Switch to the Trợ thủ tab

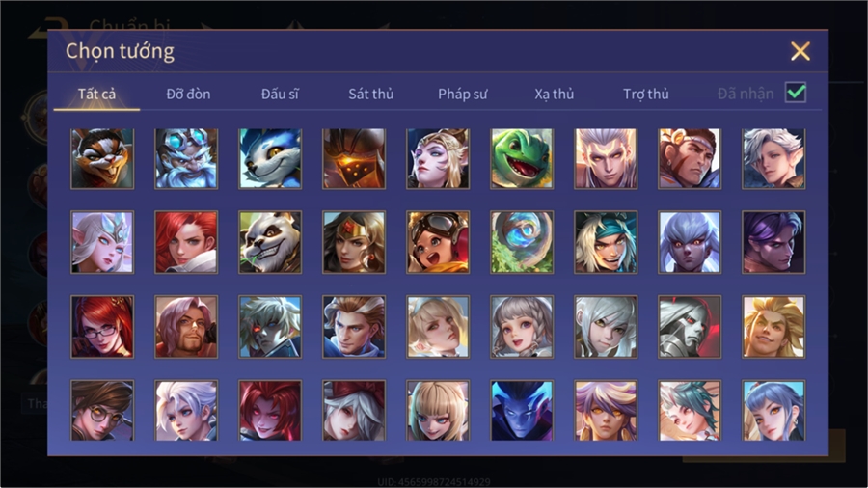(x=646, y=95)
